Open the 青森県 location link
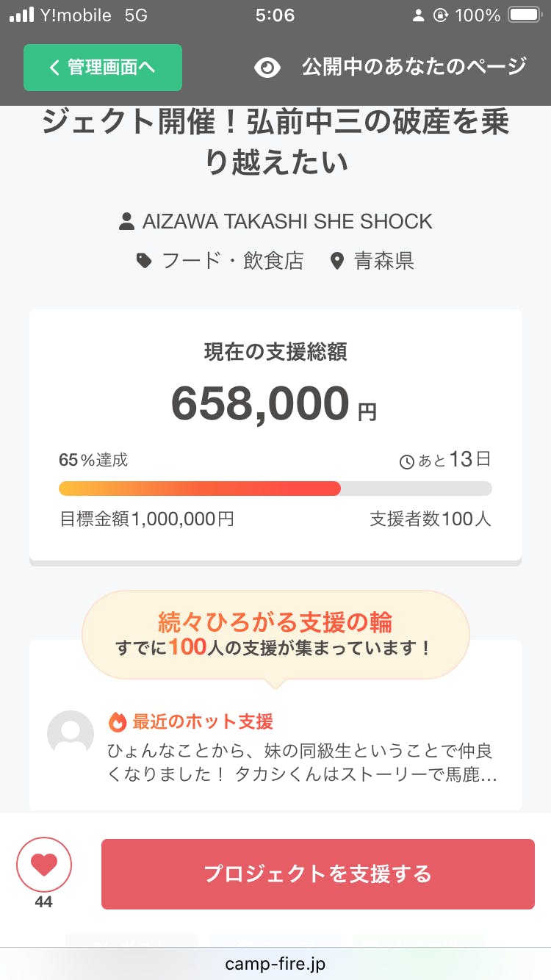Image resolution: width=551 pixels, height=980 pixels. pos(383,261)
